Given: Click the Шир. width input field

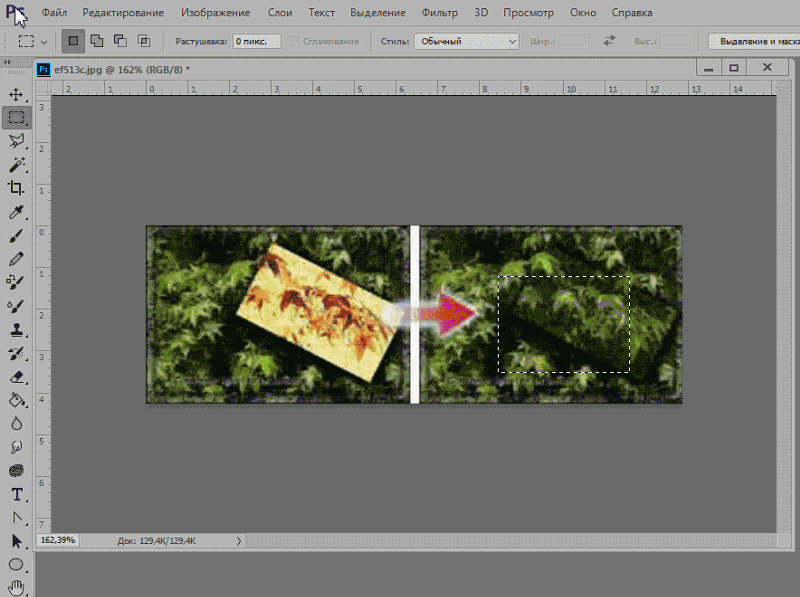Looking at the screenshot, I should pyautogui.click(x=573, y=41).
